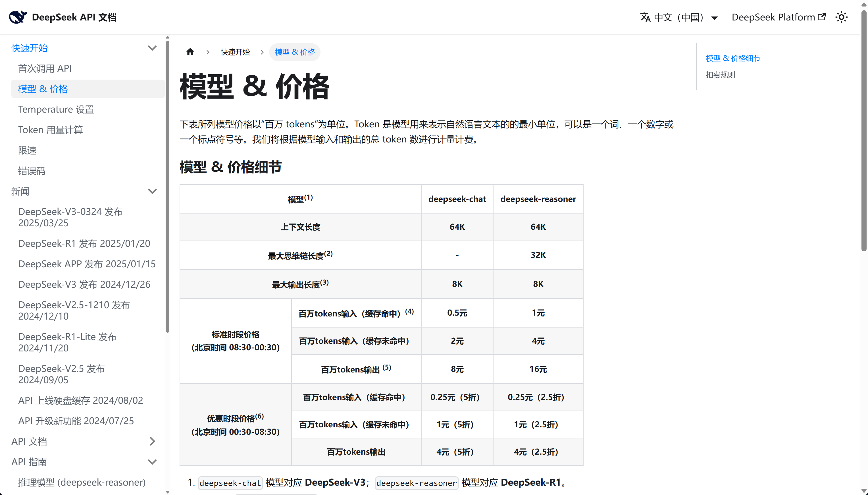Open 新闻 sidebar category
Screen dimensions: 868x495
(x=20, y=191)
